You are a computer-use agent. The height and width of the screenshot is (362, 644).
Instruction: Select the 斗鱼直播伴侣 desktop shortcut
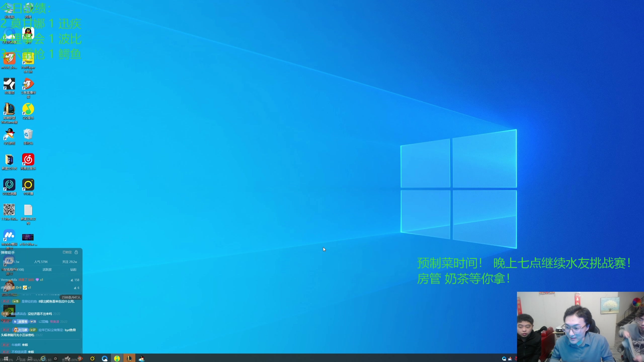[28, 88]
